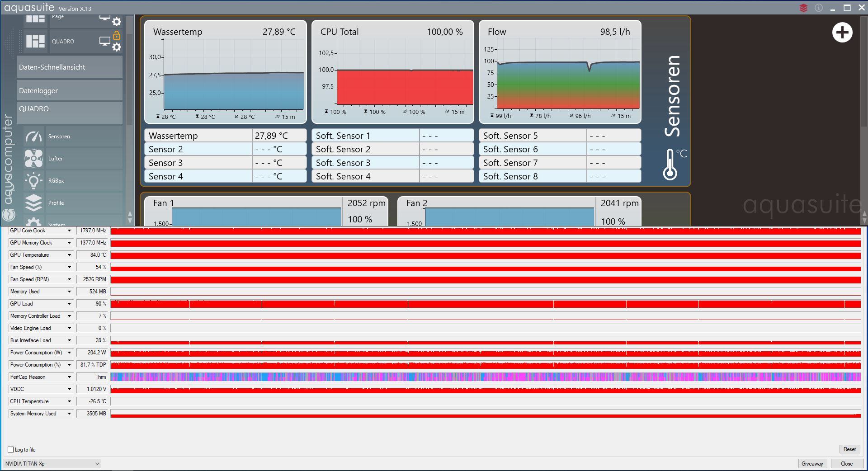The image size is (868, 471).
Task: Maximize the aquasuite window
Action: [847, 8]
